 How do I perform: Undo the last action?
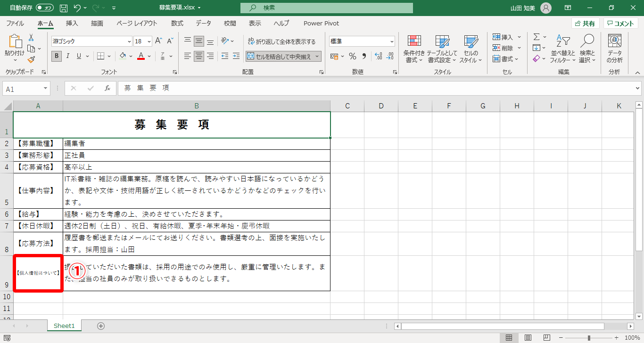coord(78,8)
